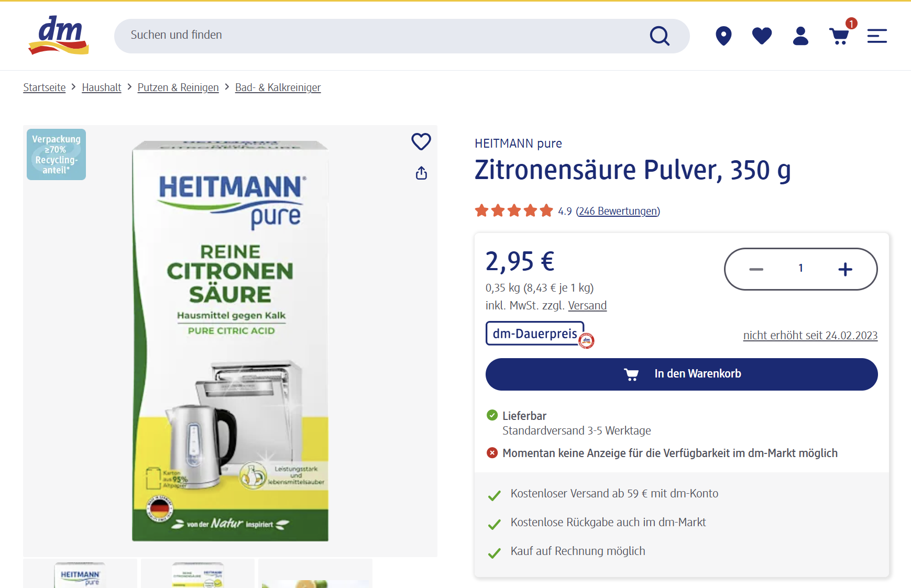Click the five-star rating display
The height and width of the screenshot is (588, 911).
[514, 210]
